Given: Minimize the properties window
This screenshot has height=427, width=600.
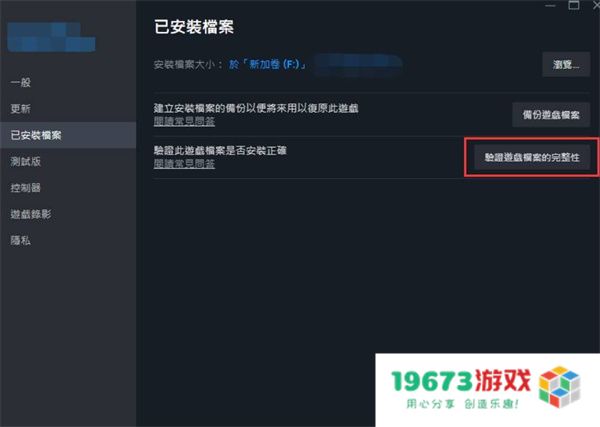Looking at the screenshot, I should point(550,5).
